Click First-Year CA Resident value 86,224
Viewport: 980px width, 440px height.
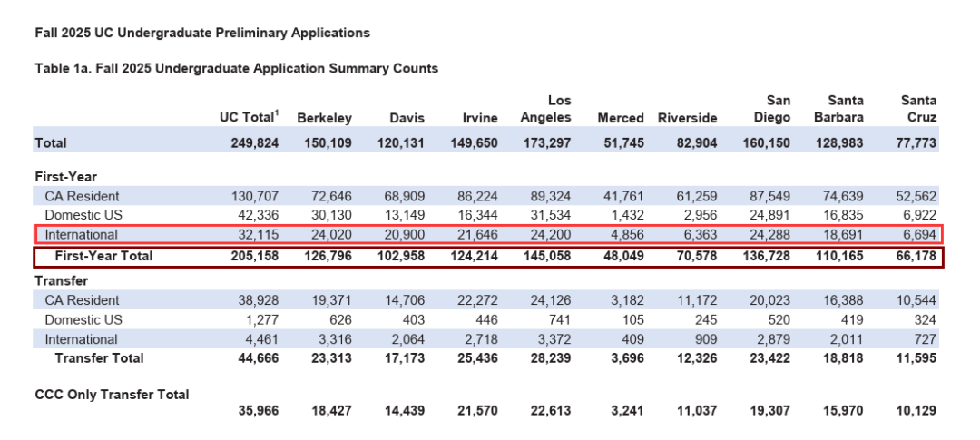[477, 197]
